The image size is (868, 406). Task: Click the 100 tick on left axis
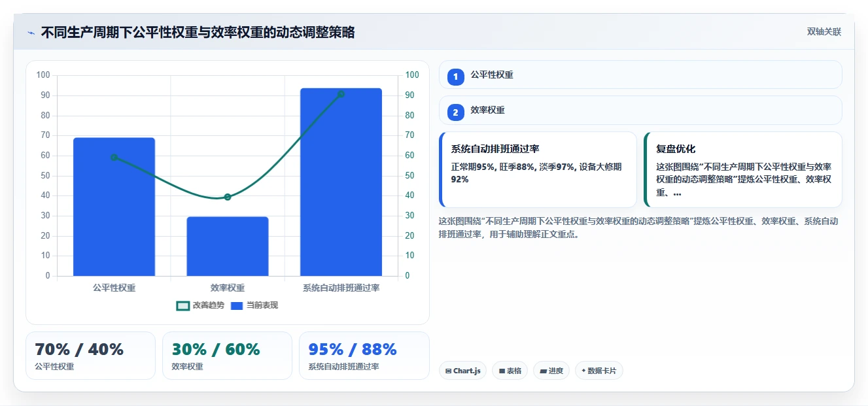click(x=43, y=75)
